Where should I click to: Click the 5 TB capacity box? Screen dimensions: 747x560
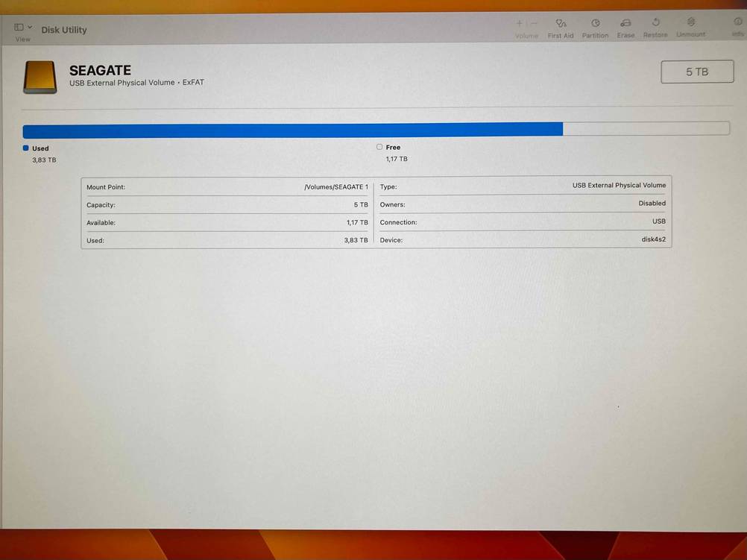coord(697,72)
